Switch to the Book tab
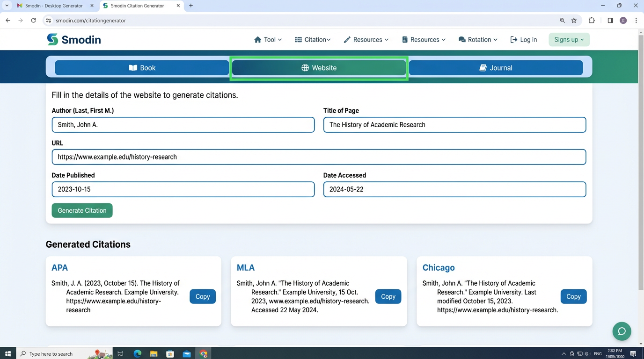The height and width of the screenshot is (359, 644). 142,68
